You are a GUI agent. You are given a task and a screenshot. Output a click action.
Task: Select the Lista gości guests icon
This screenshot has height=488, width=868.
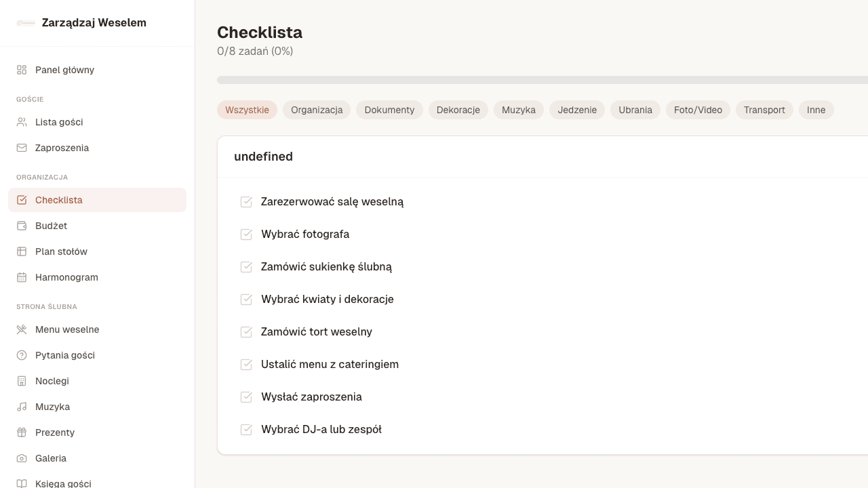point(22,122)
